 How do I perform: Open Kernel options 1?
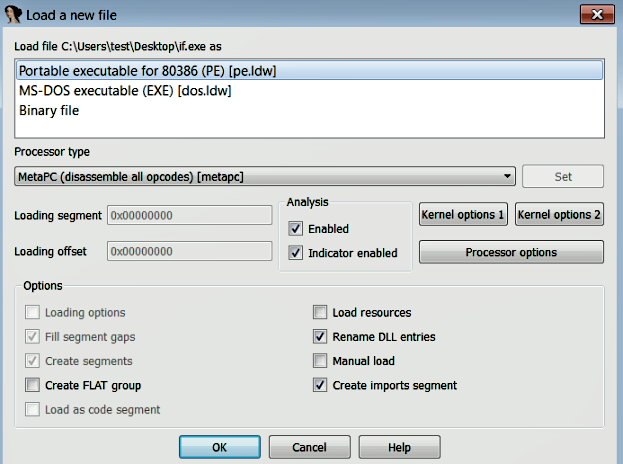(x=464, y=215)
